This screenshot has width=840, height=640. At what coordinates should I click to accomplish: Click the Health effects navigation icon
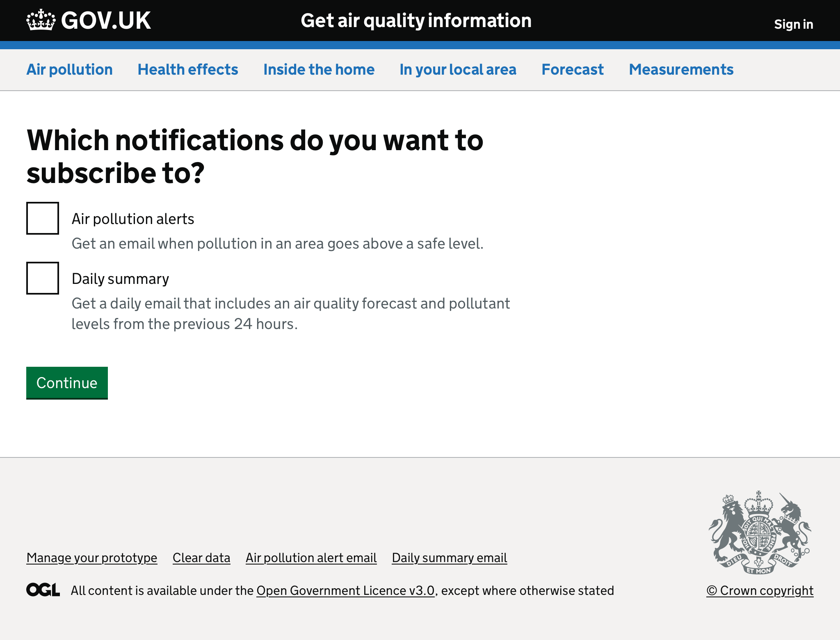pyautogui.click(x=187, y=69)
